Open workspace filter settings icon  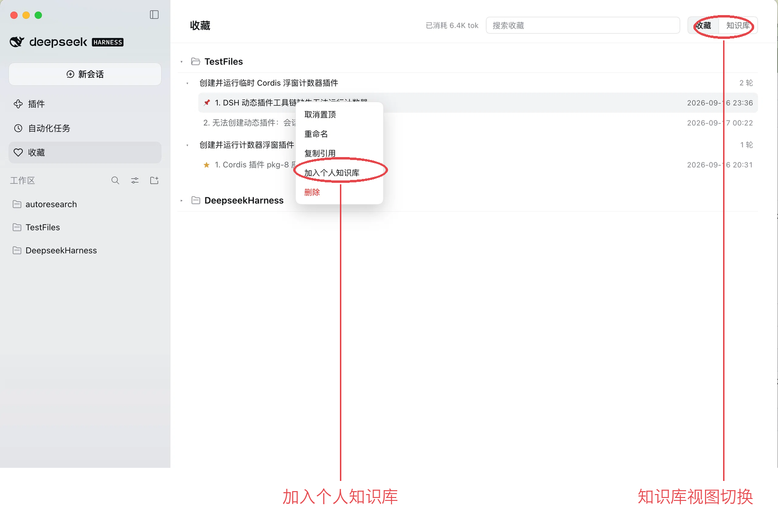[x=135, y=180]
